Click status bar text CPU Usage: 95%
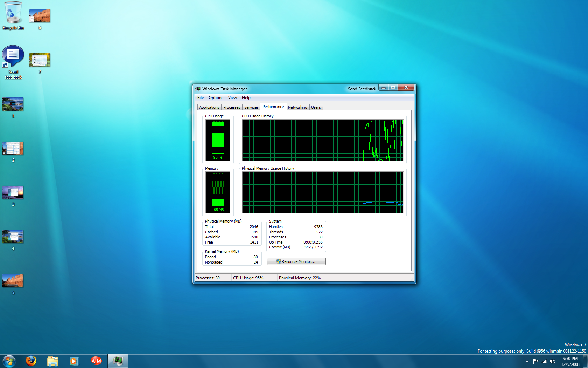The image size is (588, 368). 248,278
